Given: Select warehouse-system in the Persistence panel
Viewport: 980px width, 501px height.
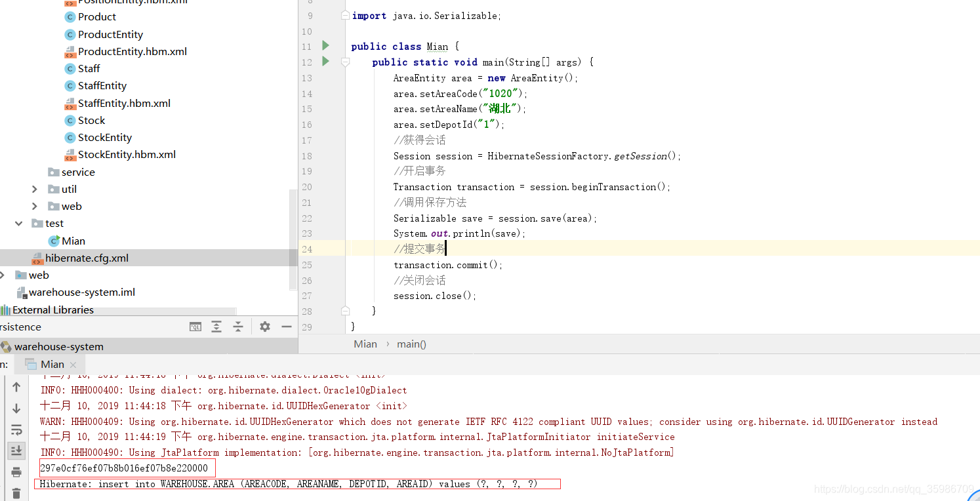Looking at the screenshot, I should click(x=59, y=346).
